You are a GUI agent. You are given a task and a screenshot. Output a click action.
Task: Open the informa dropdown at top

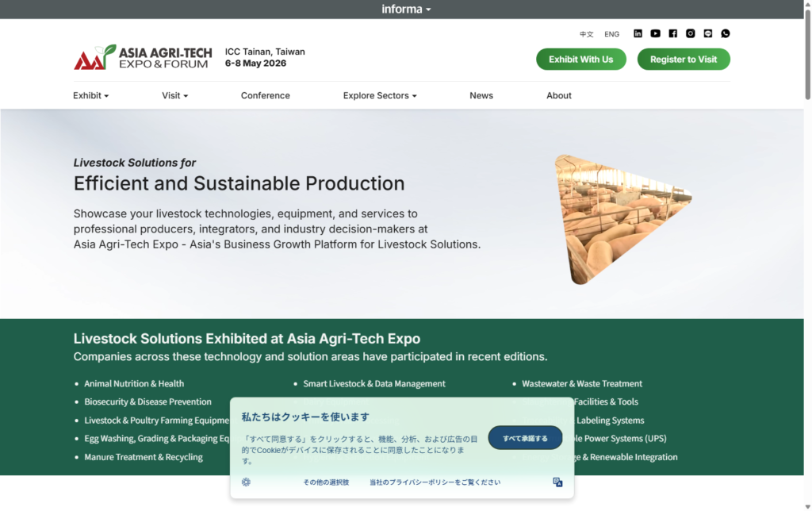coord(406,9)
